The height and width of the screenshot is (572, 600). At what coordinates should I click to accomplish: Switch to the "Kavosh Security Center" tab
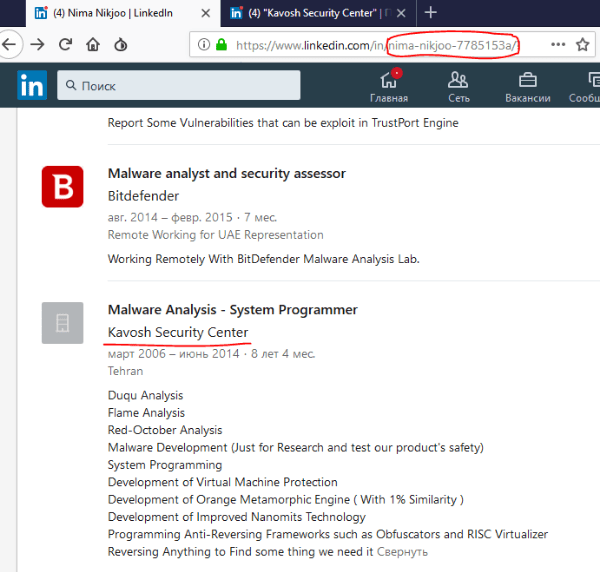tap(319, 13)
